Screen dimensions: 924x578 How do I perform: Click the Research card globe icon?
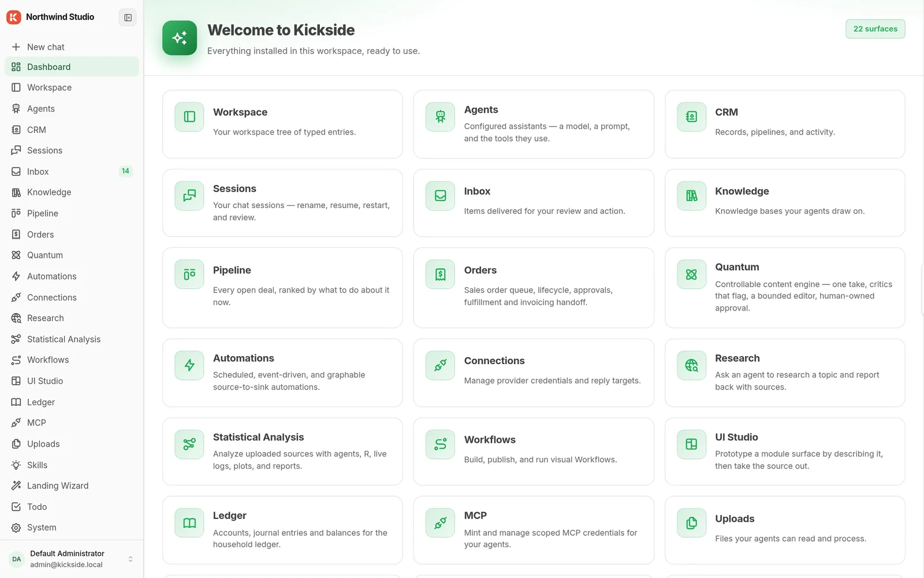pos(691,365)
